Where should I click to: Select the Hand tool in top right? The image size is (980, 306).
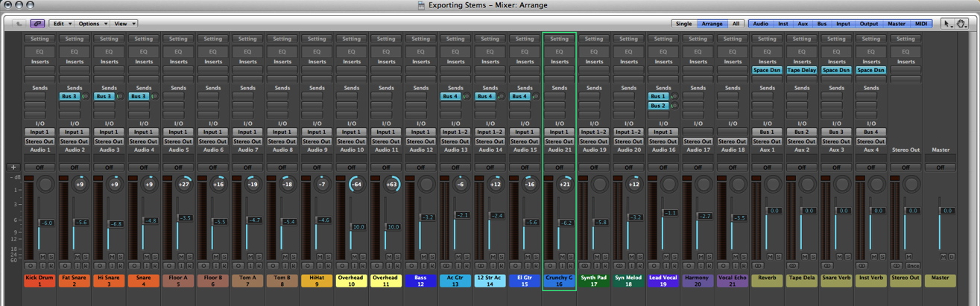pyautogui.click(x=961, y=24)
